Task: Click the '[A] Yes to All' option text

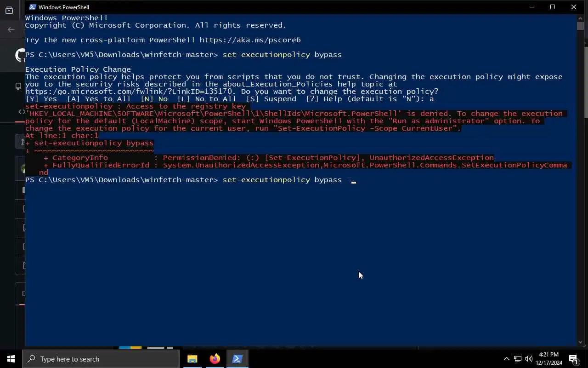Action: click(x=99, y=99)
